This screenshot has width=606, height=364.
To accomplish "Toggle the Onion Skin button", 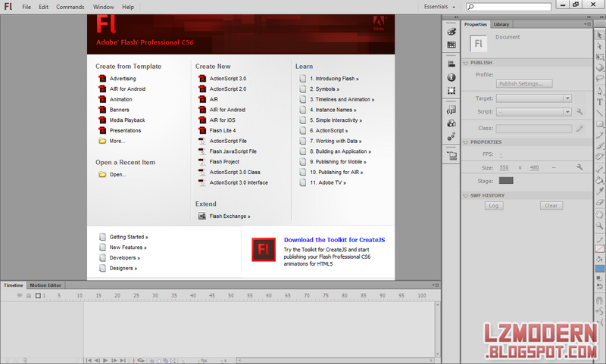I will pos(151,361).
